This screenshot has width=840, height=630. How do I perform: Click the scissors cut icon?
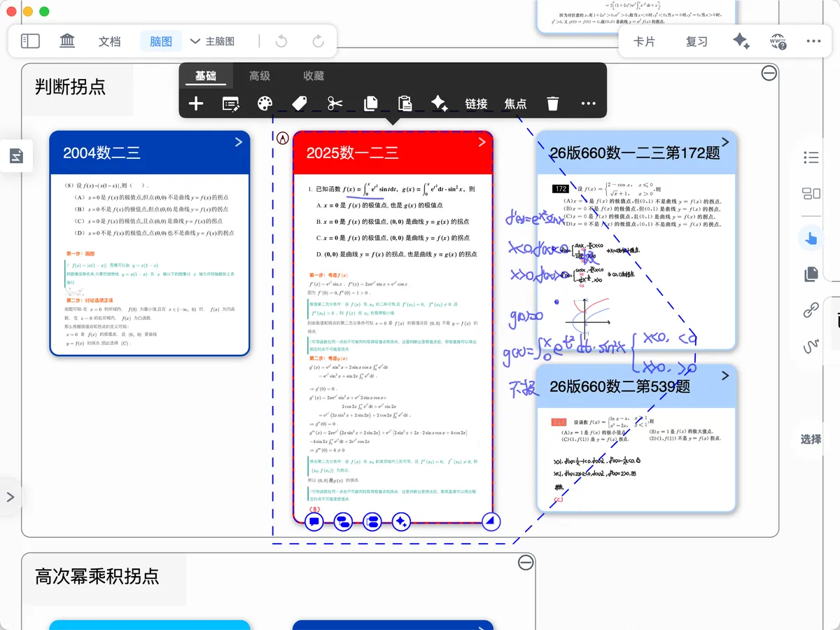(335, 104)
